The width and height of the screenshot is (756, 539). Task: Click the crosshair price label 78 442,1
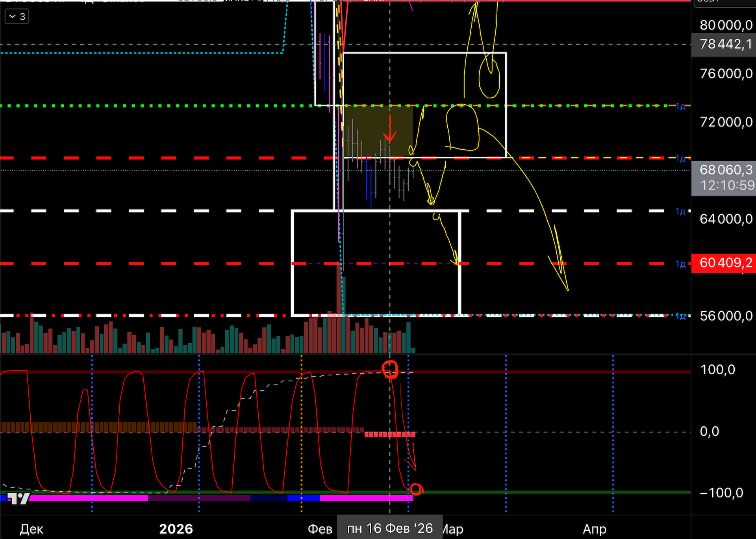tap(725, 44)
